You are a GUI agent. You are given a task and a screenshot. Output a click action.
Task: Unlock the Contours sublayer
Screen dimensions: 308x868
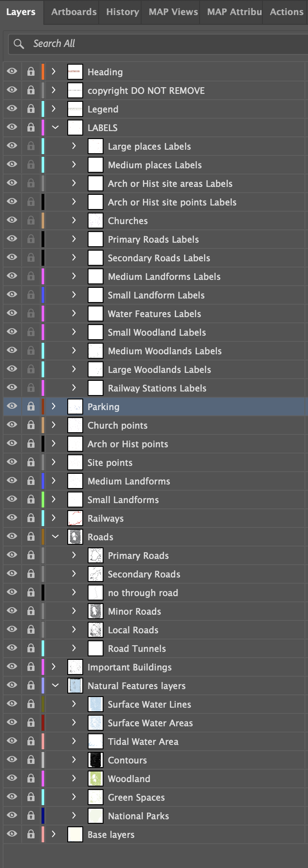click(x=31, y=760)
